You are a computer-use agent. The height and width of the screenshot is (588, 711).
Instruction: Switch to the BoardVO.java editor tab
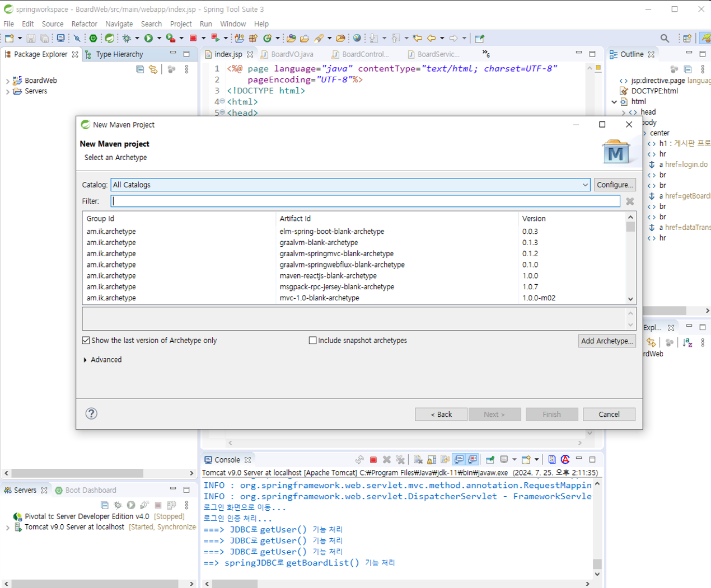287,54
